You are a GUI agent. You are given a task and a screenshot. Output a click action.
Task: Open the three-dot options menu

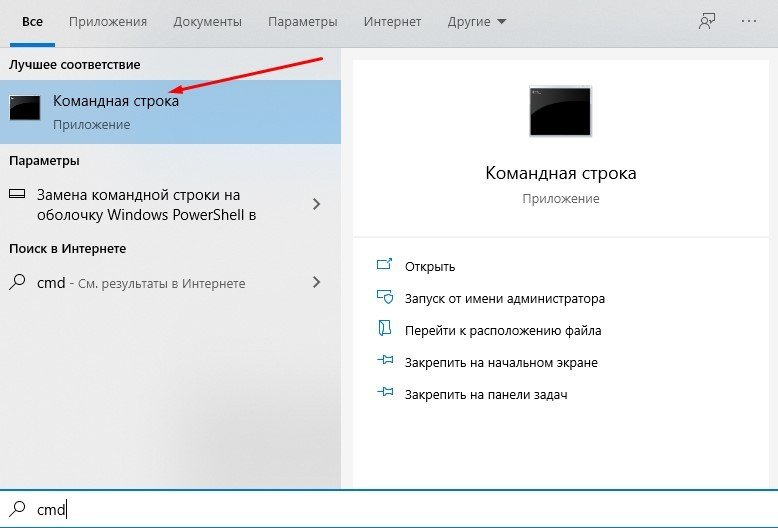749,21
